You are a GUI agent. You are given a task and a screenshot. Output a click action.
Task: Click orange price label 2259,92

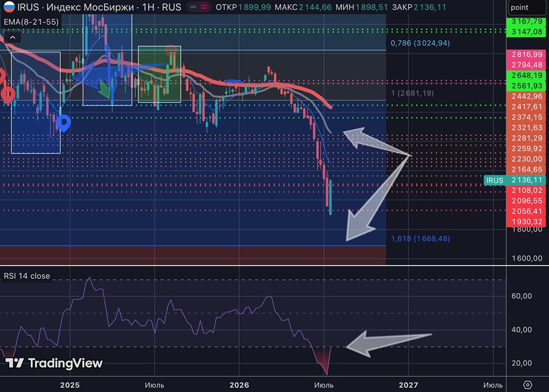click(526, 149)
